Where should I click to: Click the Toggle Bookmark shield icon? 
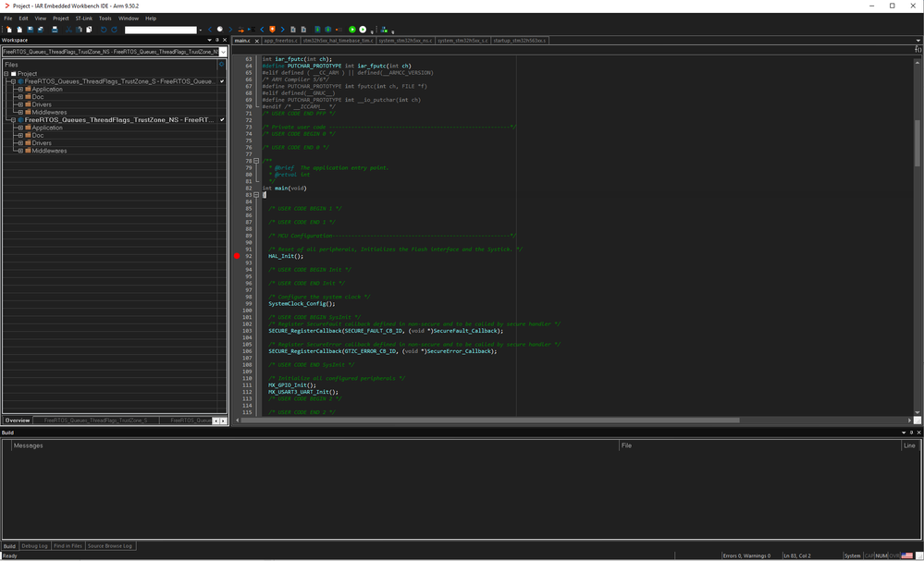click(x=272, y=30)
